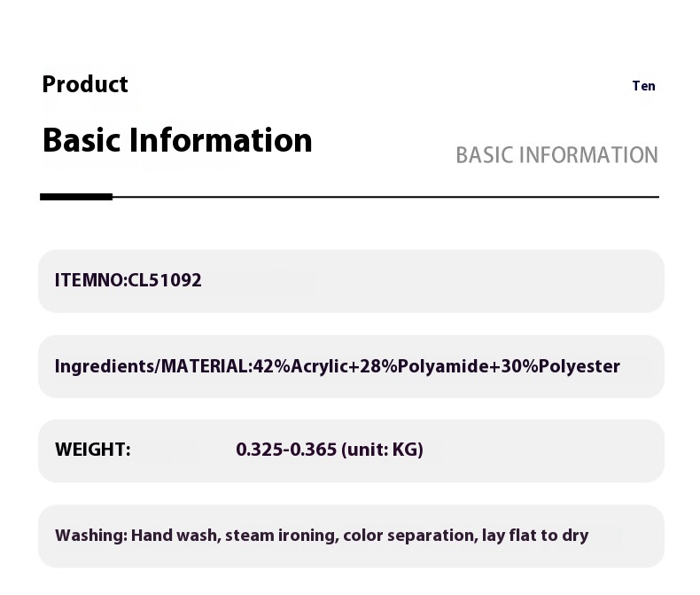Select the Washing instructions row
This screenshot has height=595, width=700.
(x=352, y=536)
